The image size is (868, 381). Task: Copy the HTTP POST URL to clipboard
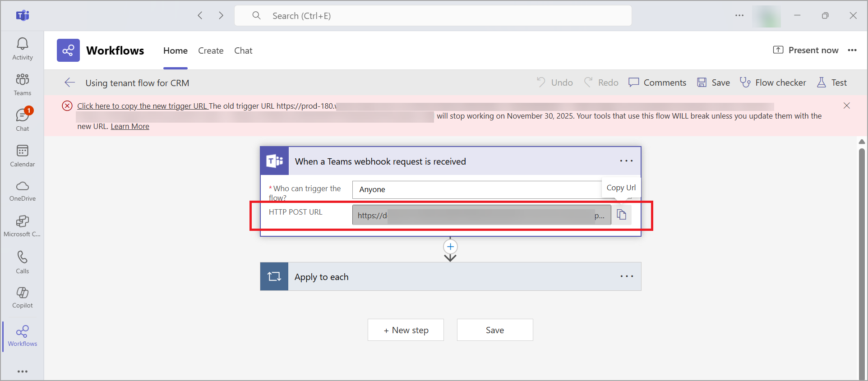point(622,215)
